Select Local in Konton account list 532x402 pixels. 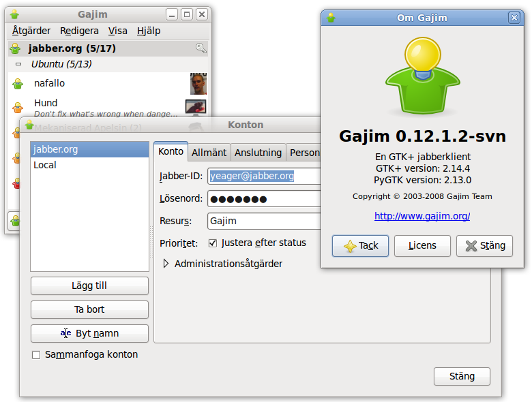[x=89, y=165]
